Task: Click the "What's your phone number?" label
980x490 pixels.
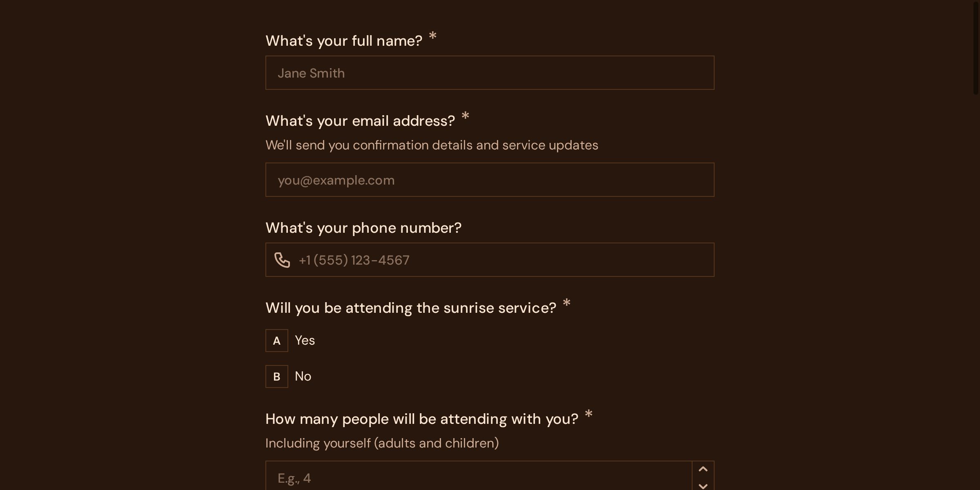Action: pyautogui.click(x=363, y=228)
